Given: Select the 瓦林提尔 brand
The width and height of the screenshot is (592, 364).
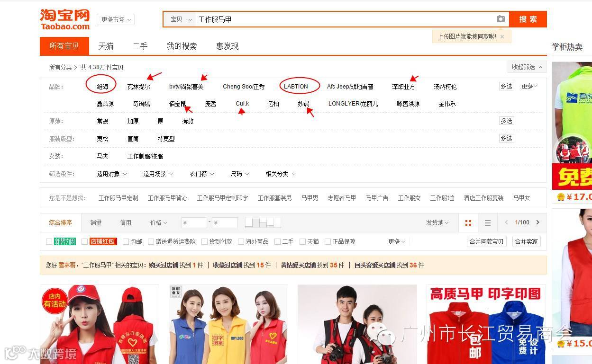Looking at the screenshot, I should pos(139,87).
